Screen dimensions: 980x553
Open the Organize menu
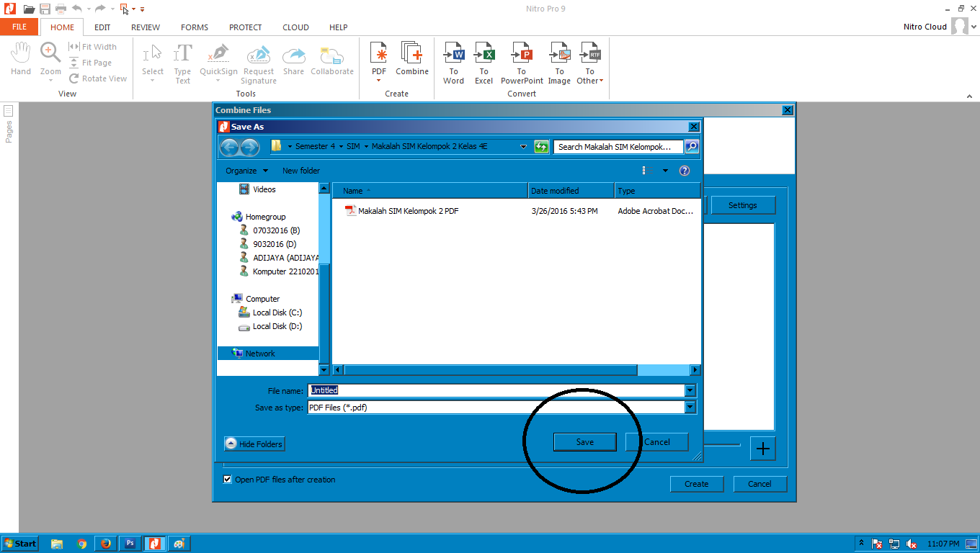tap(246, 171)
